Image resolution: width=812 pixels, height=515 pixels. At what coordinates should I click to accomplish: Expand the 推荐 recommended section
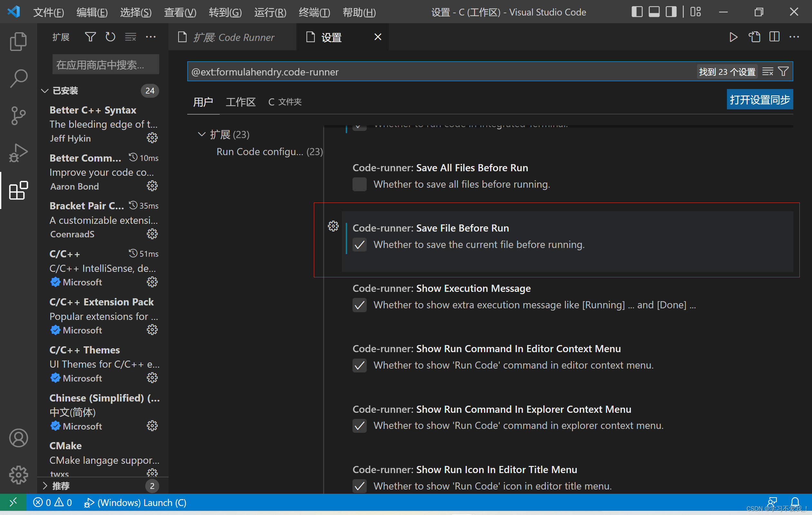(x=45, y=486)
